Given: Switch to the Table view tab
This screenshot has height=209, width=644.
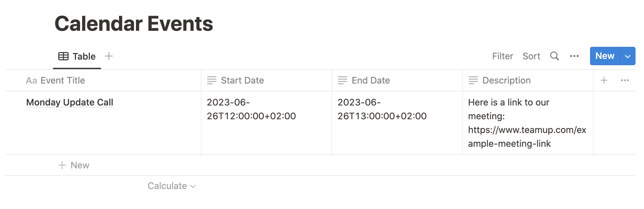Looking at the screenshot, I should tap(77, 56).
